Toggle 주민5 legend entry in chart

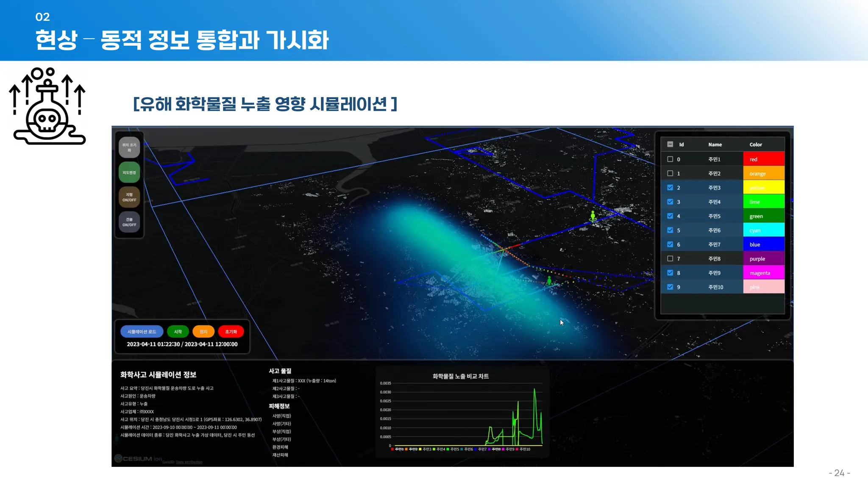pos(453,449)
